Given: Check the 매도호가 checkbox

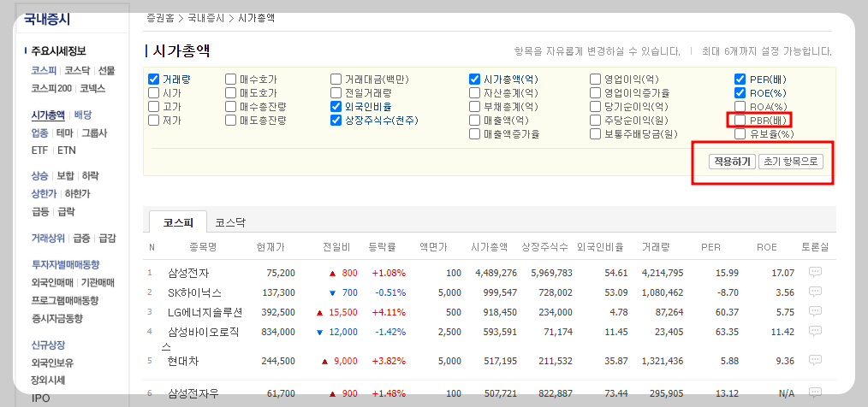Looking at the screenshot, I should point(231,93).
